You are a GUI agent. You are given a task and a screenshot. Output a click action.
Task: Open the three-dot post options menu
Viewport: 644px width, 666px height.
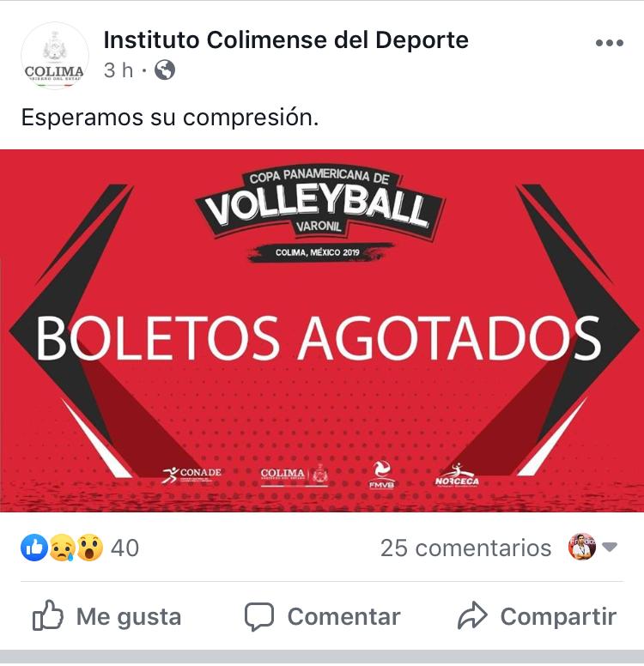[609, 43]
